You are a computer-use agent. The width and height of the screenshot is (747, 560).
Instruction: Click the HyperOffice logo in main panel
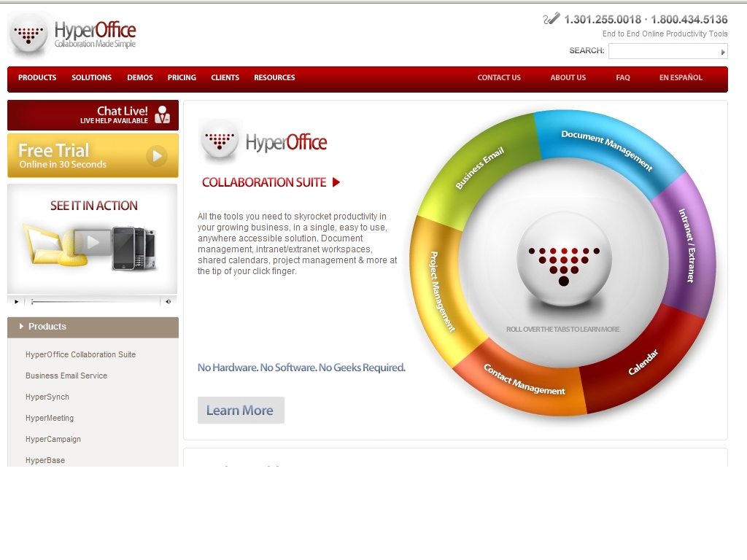[264, 141]
